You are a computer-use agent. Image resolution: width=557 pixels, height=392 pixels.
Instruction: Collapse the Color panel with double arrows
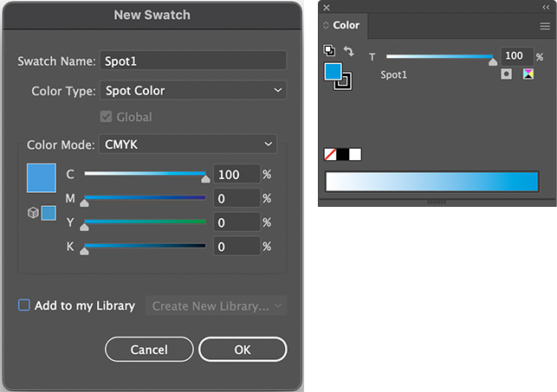546,7
